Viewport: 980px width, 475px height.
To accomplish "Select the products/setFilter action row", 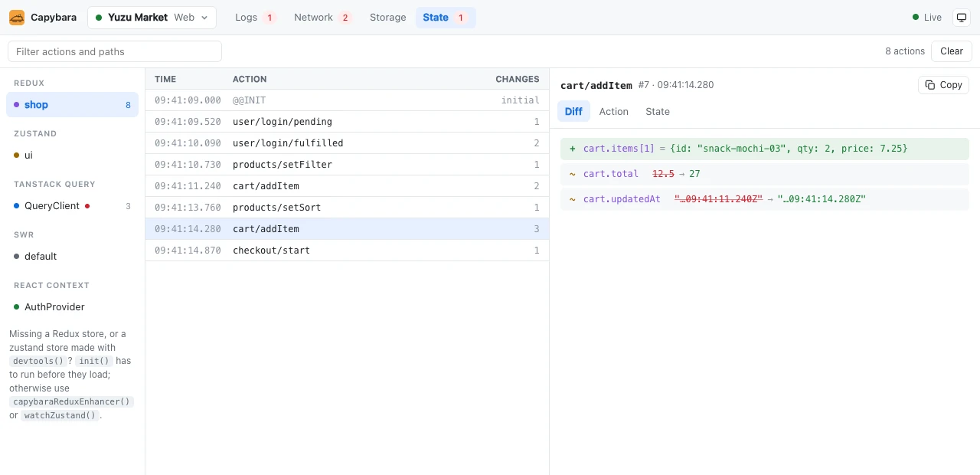I will [x=347, y=165].
